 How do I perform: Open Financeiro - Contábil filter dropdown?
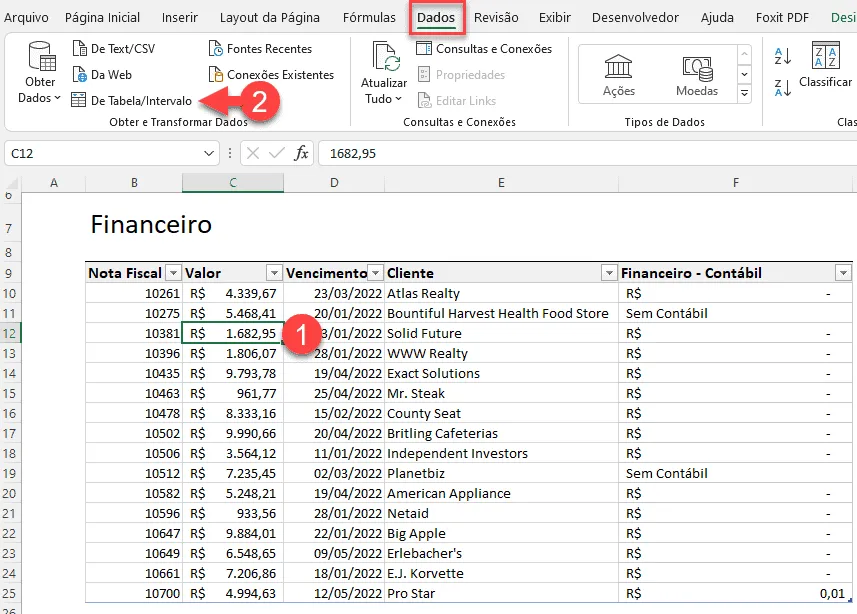843,273
